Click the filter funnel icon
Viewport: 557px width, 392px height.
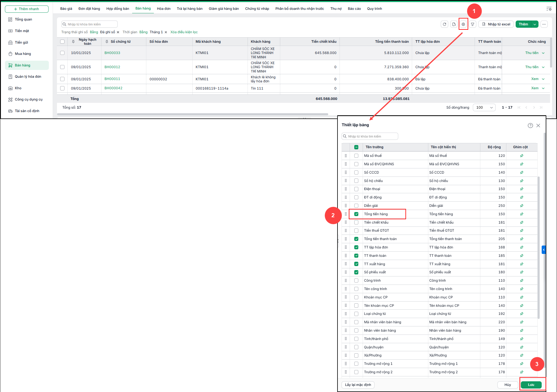click(473, 24)
